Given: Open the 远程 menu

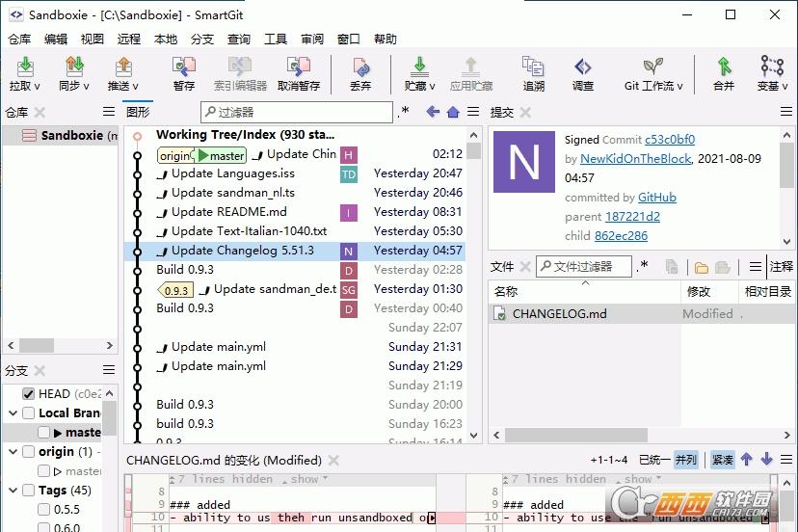Looking at the screenshot, I should [x=129, y=40].
